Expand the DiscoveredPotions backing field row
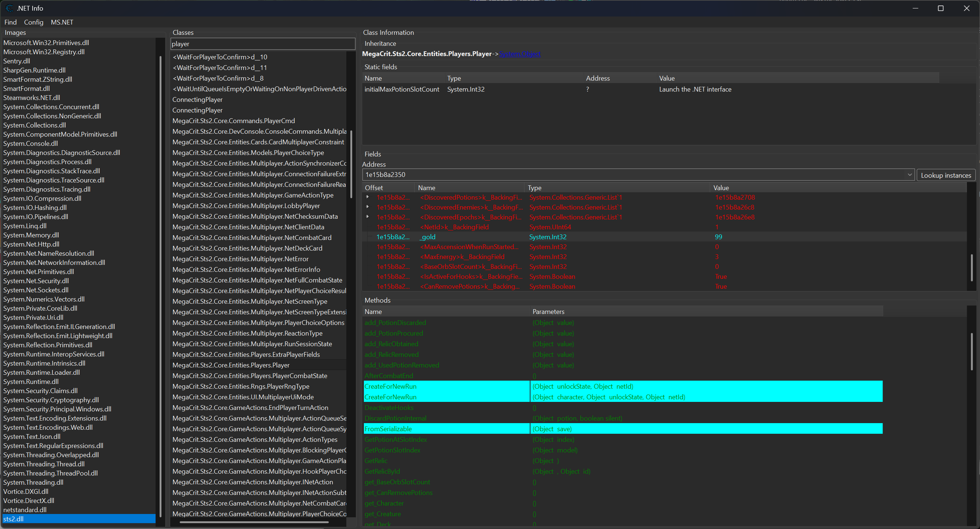This screenshot has width=980, height=529. [x=368, y=197]
